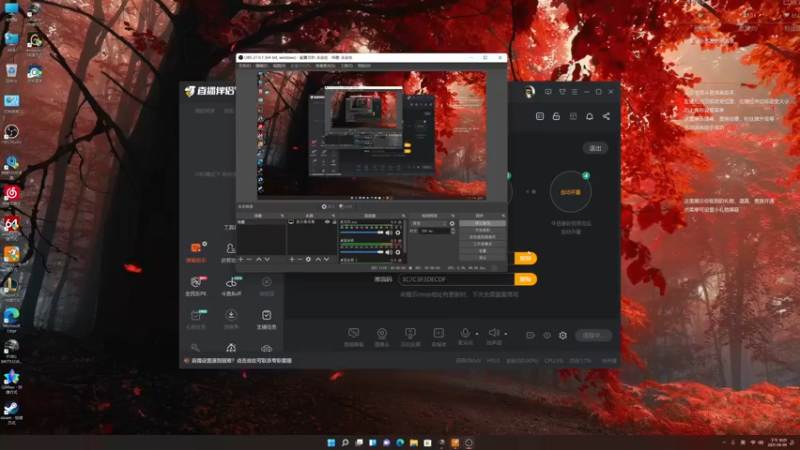Toggle lock on display capture source
The width and height of the screenshot is (800, 450).
(334, 222)
